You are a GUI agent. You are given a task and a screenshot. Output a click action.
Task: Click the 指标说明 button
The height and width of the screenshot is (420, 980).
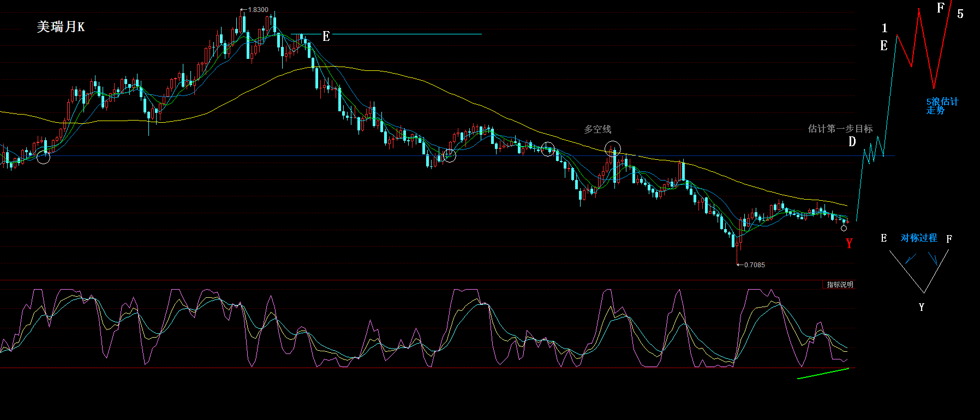[839, 285]
